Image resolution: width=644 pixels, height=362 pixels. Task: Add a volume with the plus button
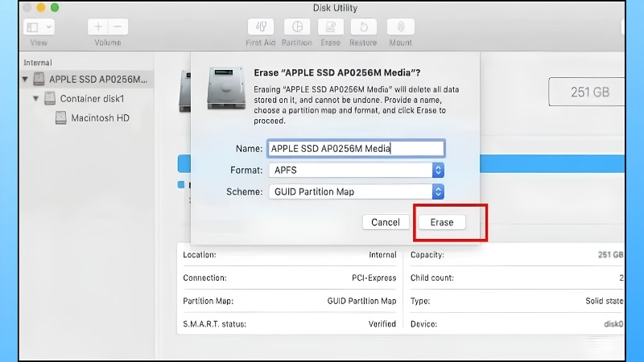click(97, 27)
